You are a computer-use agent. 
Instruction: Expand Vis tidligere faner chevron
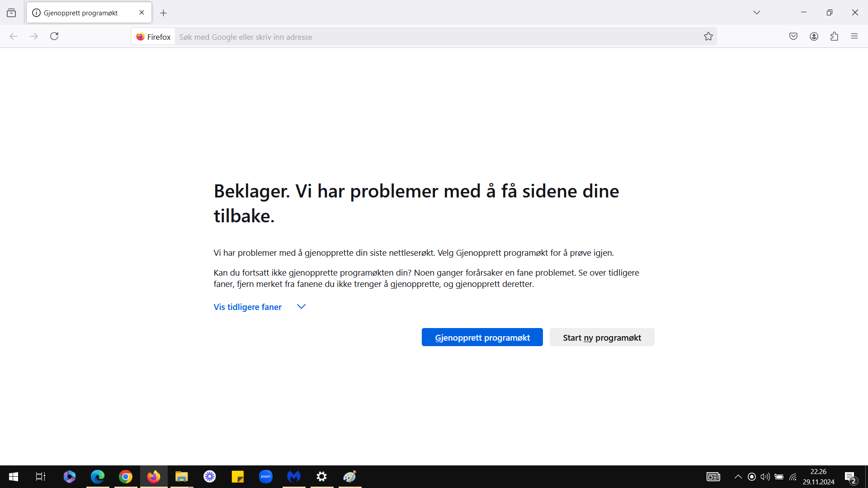(x=301, y=307)
